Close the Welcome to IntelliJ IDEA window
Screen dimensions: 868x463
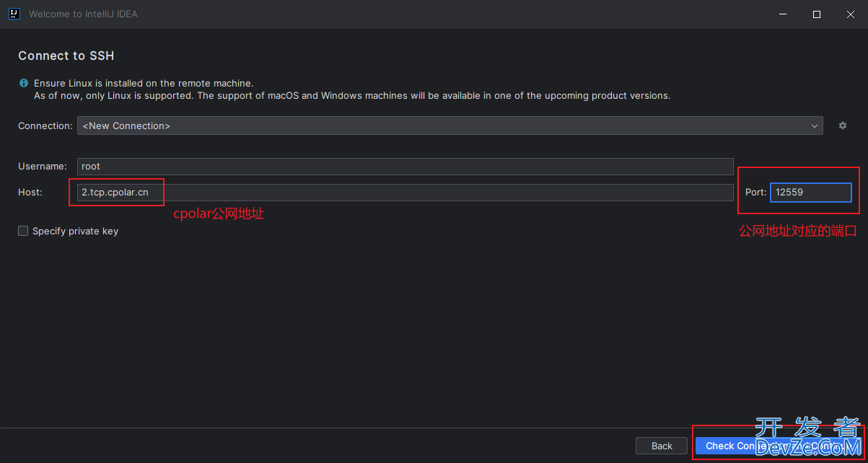pyautogui.click(x=851, y=14)
